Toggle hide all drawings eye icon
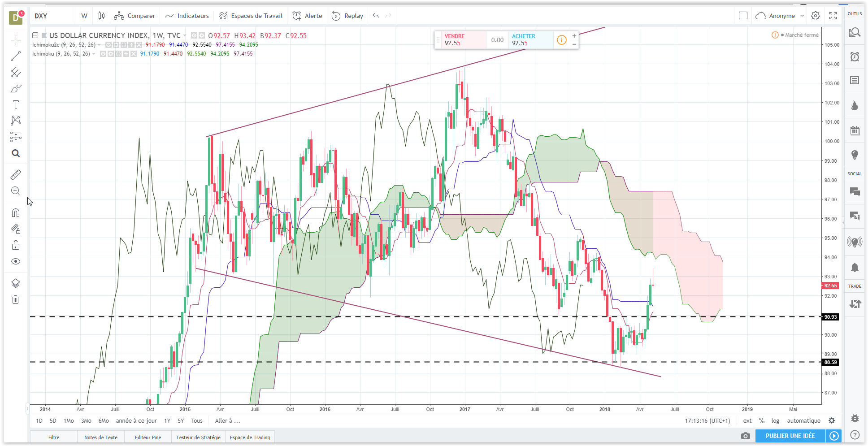The width and height of the screenshot is (868, 446). (x=16, y=261)
